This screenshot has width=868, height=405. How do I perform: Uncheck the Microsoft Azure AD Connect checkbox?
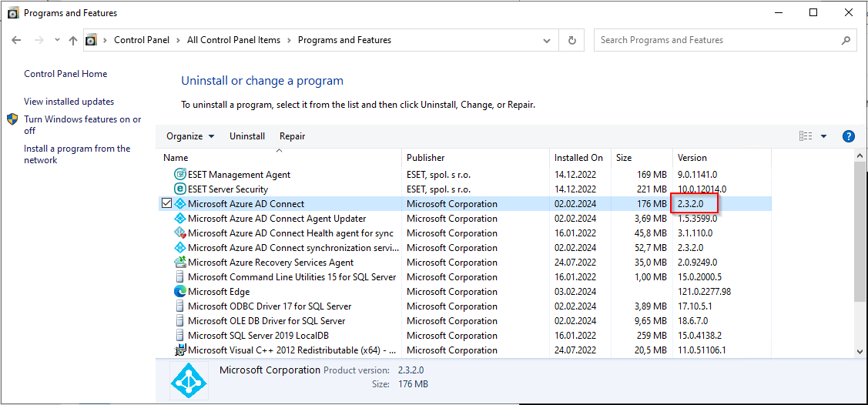[x=166, y=203]
